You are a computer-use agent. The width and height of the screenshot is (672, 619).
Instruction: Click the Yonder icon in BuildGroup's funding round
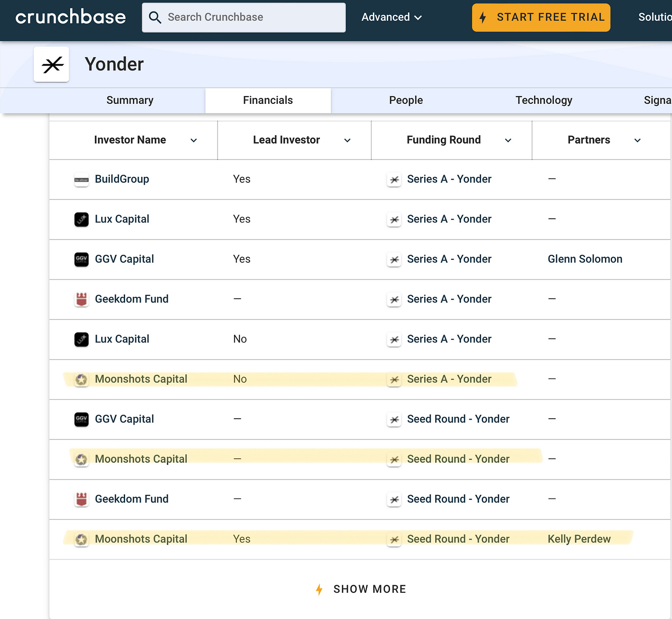tap(394, 180)
